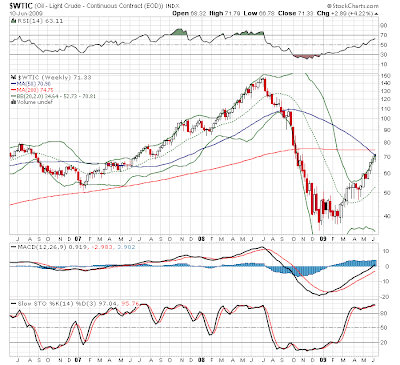Click the High 71.79 value
400x365 pixels.
(x=225, y=13)
